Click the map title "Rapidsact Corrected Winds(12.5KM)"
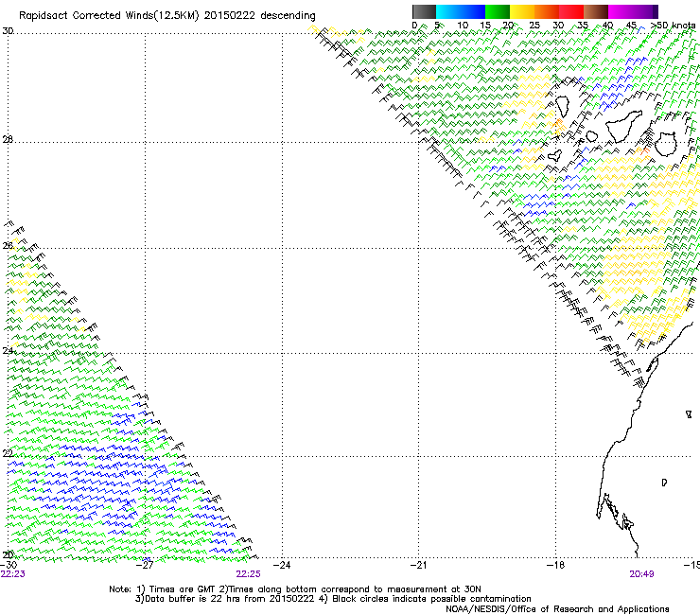Viewport: 700px width, 615px height. (109, 16)
